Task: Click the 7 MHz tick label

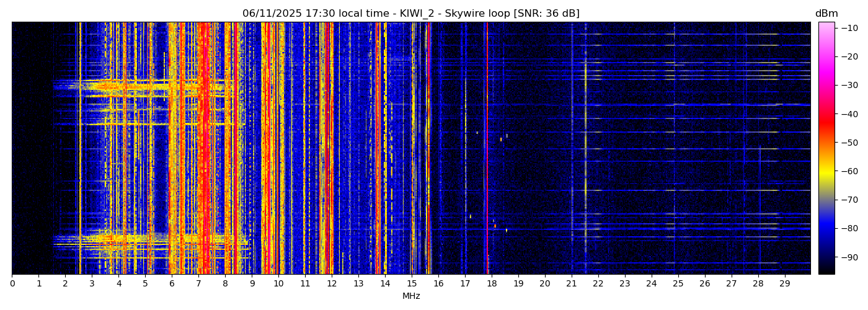Action: tap(198, 283)
